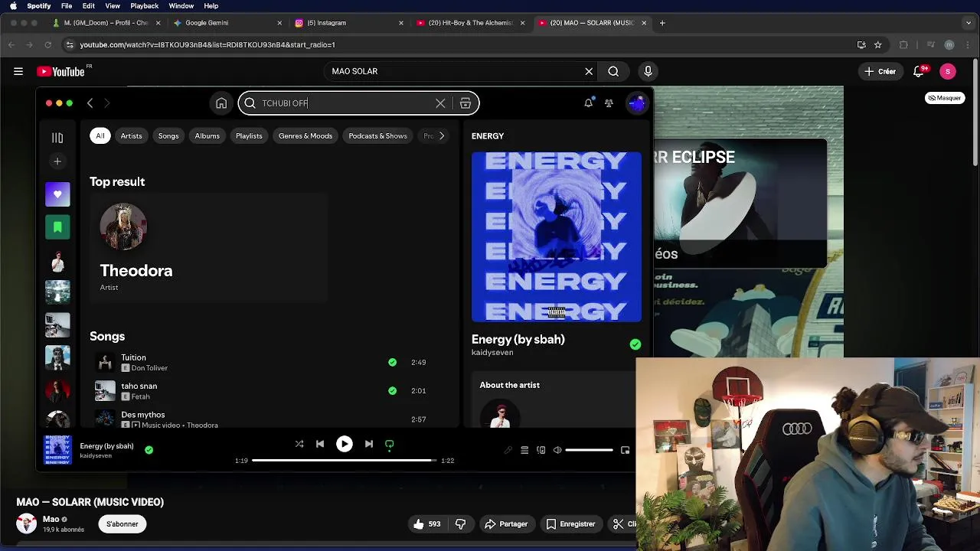Open a new browser tab with plus
This screenshot has width=980, height=551.
(662, 23)
